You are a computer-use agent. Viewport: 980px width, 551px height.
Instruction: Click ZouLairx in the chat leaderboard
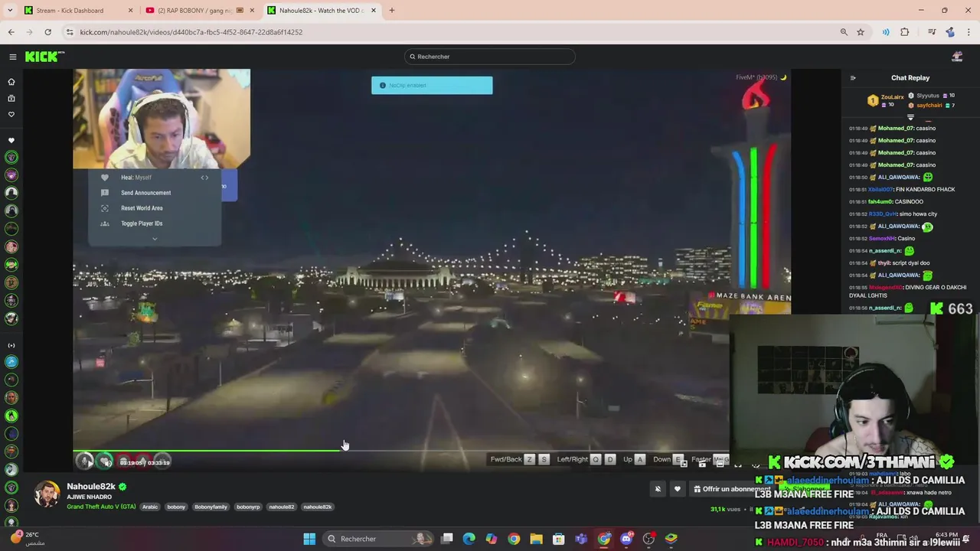[x=892, y=97]
